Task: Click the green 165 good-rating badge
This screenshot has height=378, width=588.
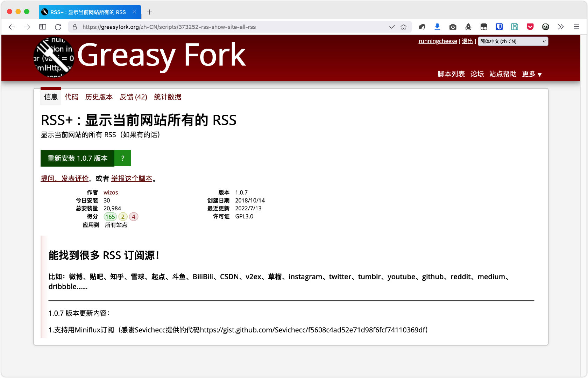Action: pyautogui.click(x=110, y=217)
